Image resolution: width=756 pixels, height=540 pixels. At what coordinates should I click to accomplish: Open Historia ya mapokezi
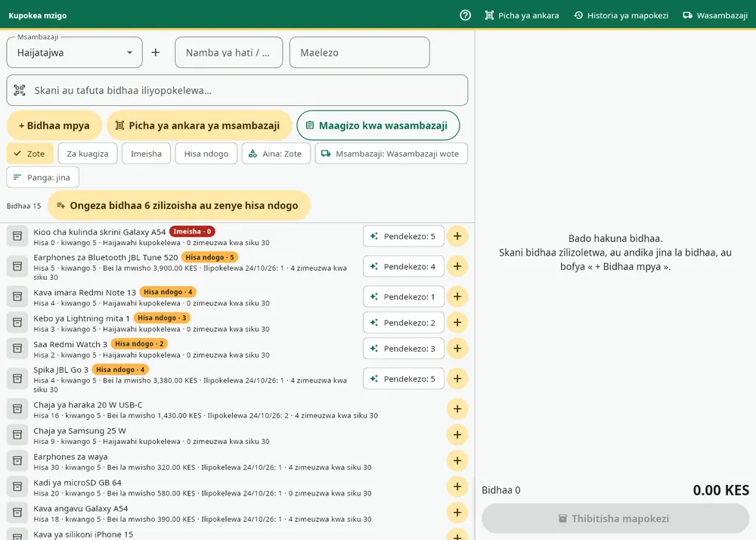point(621,15)
